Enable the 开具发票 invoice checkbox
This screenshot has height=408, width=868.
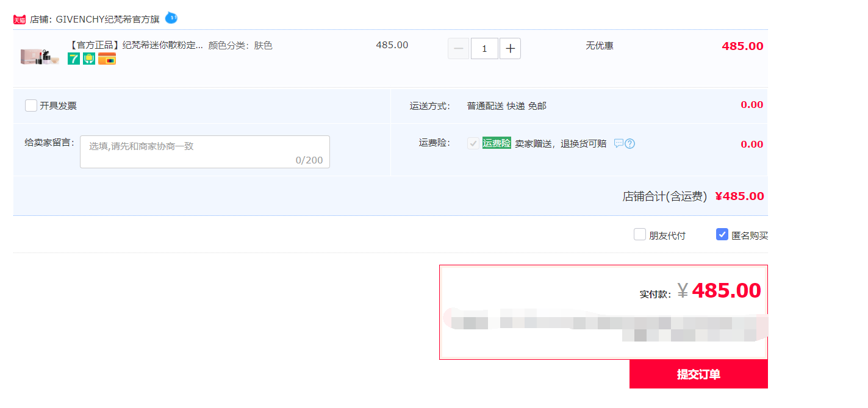[31, 106]
